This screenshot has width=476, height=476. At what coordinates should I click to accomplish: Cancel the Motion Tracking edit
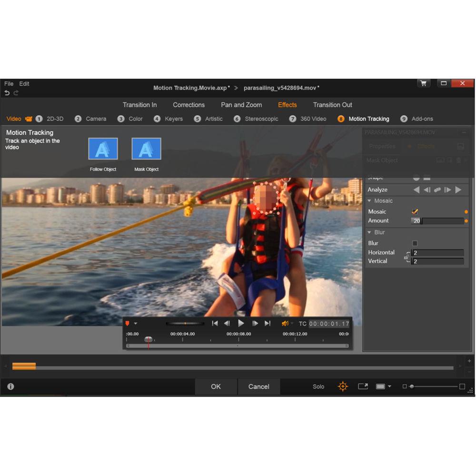[258, 387]
